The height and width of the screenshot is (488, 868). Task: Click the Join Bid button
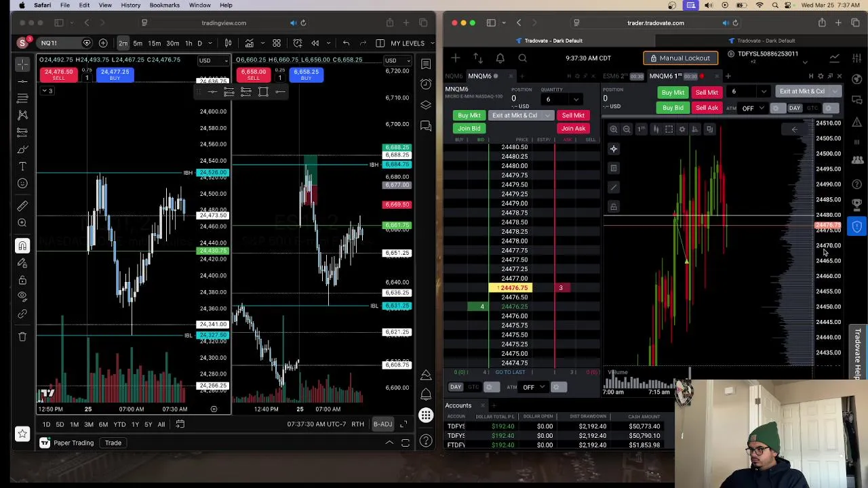pos(469,128)
